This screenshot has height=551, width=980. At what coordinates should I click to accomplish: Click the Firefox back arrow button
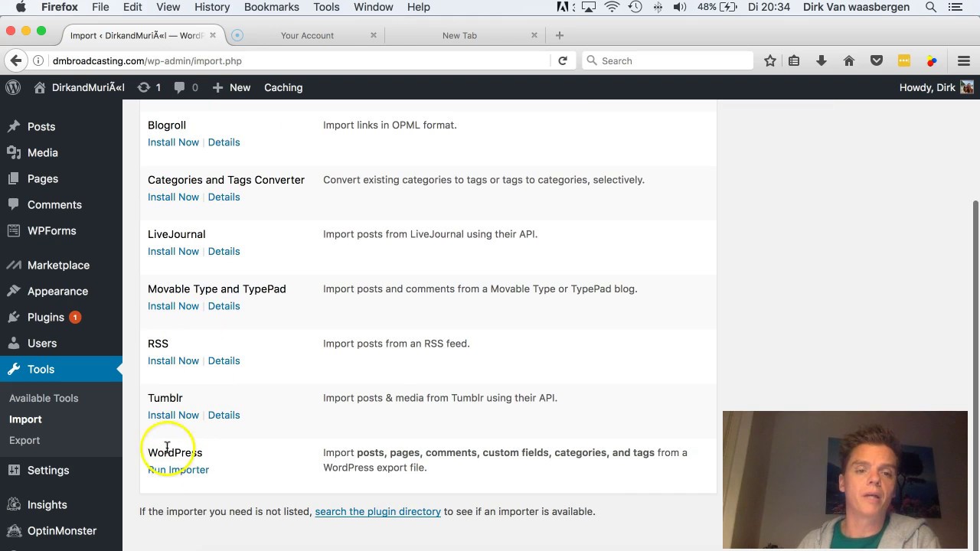pos(15,60)
